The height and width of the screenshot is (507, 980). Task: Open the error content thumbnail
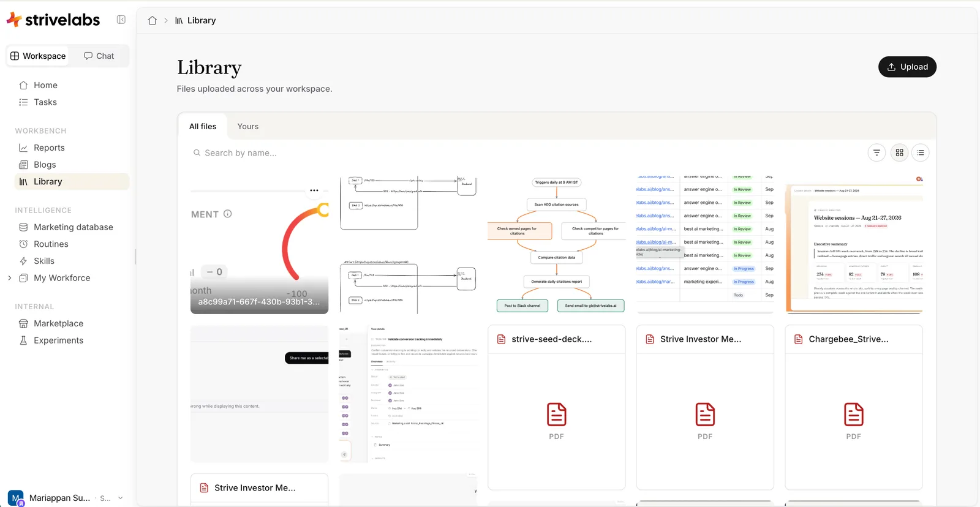coord(259,394)
